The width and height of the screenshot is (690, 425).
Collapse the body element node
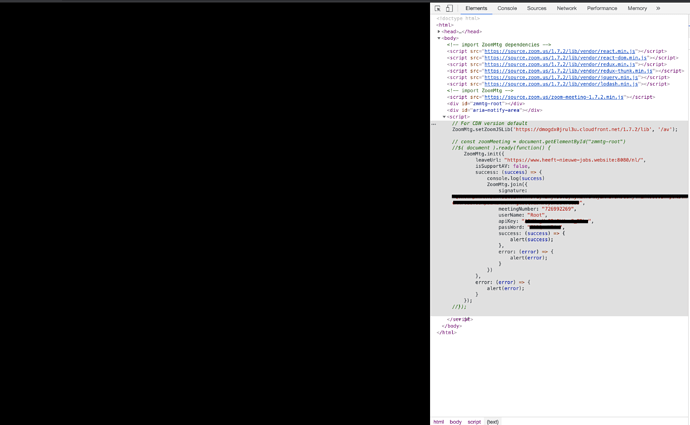[x=439, y=38]
